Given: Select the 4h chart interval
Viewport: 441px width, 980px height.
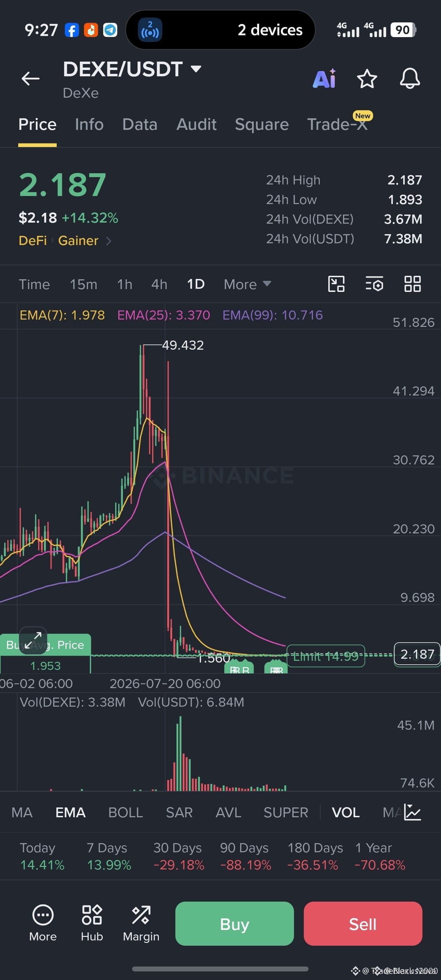Looking at the screenshot, I should click(x=159, y=284).
